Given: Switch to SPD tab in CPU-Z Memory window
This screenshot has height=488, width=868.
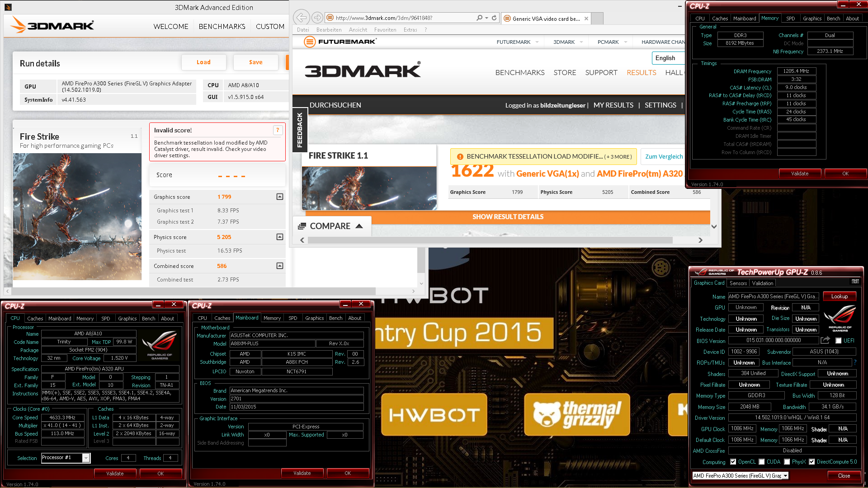Looking at the screenshot, I should (790, 19).
